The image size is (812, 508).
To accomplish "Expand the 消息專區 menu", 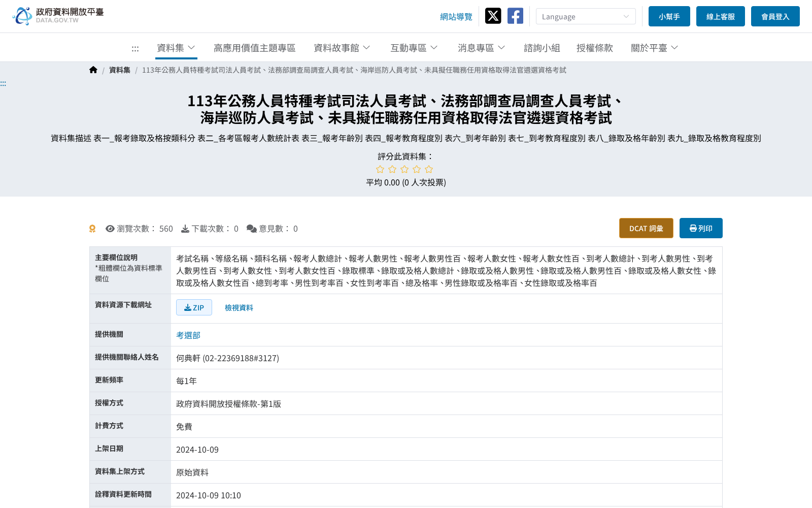I will [482, 48].
